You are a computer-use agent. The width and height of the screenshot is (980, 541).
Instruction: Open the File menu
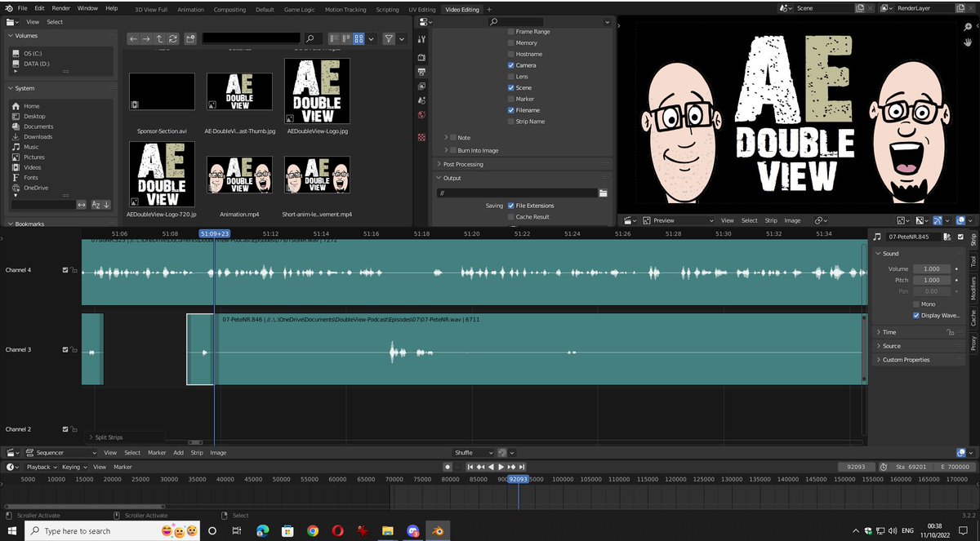pos(22,7)
